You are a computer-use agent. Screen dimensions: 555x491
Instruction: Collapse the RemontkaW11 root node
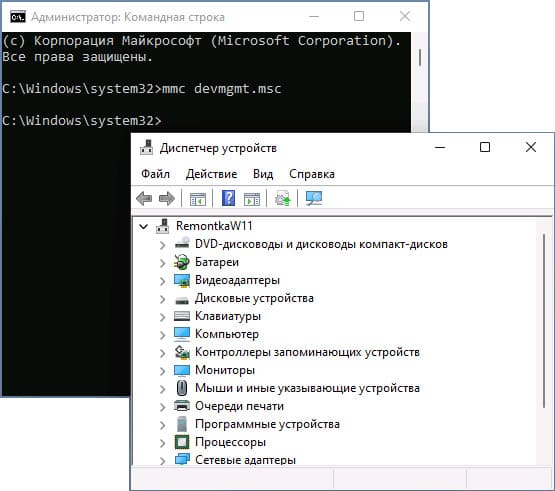coord(143,226)
